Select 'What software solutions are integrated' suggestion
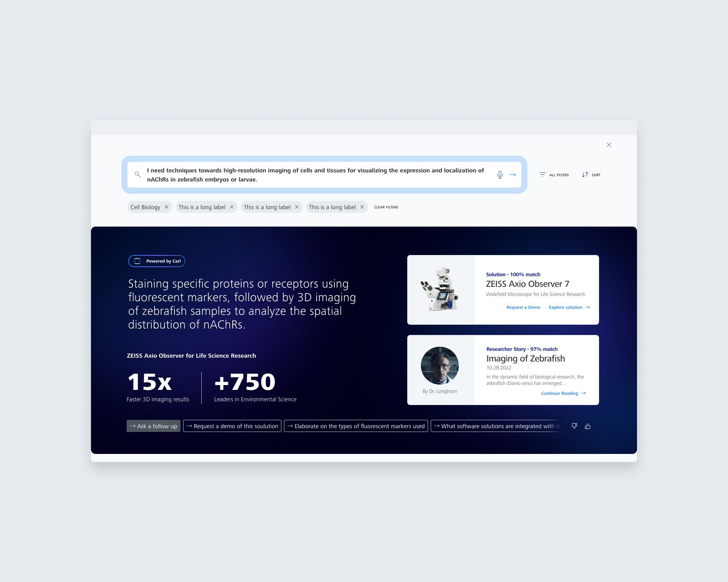 [496, 426]
